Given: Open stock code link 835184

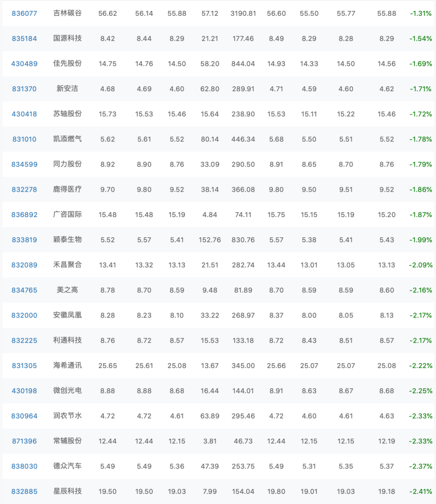Looking at the screenshot, I should (24, 39).
